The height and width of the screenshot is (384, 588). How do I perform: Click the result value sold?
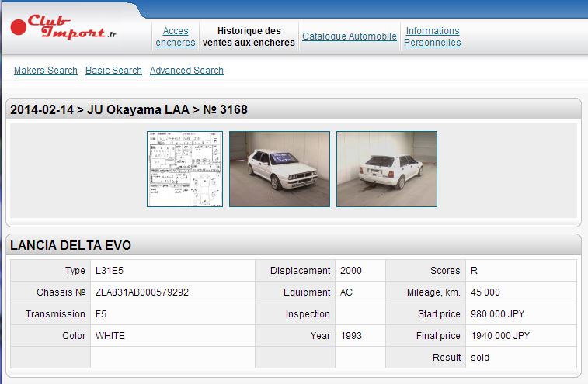[x=480, y=358]
